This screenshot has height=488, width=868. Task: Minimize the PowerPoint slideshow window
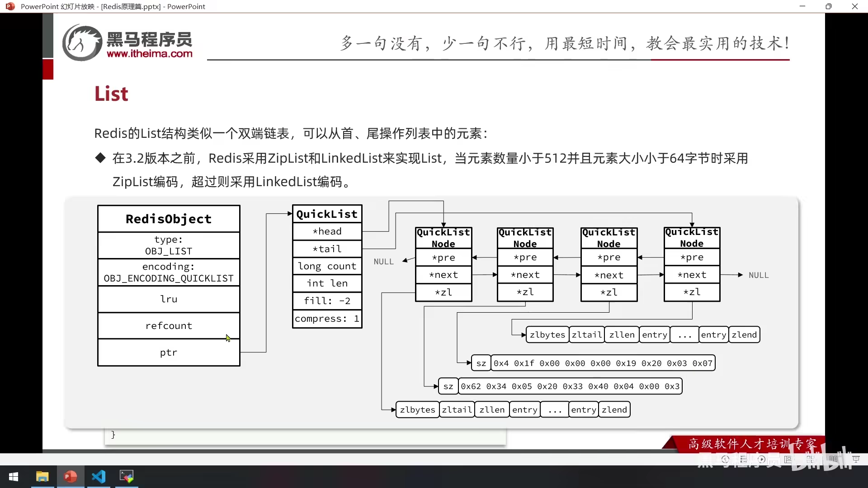pos(802,6)
